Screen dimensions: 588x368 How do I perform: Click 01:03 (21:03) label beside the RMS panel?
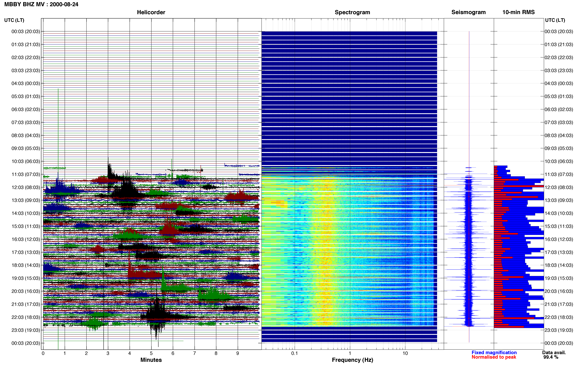[x=559, y=45]
